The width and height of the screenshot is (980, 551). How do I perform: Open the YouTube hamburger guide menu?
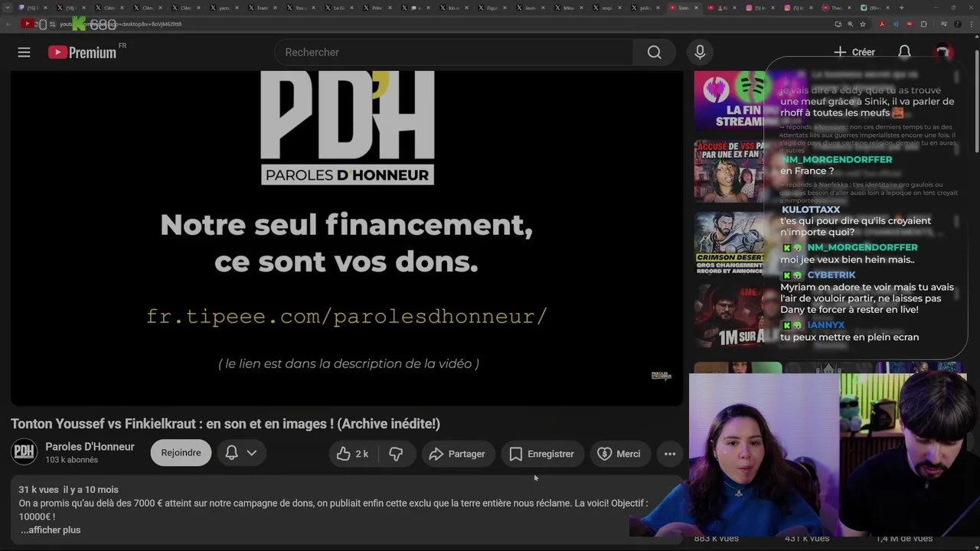point(24,52)
